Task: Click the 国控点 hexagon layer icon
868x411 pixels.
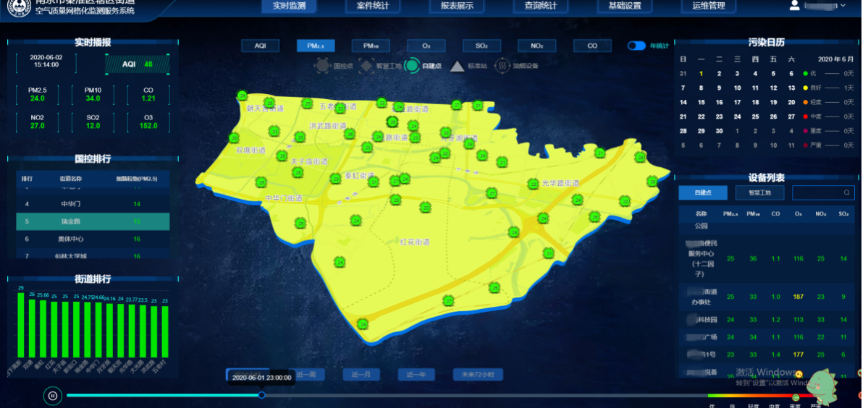Action: point(321,67)
